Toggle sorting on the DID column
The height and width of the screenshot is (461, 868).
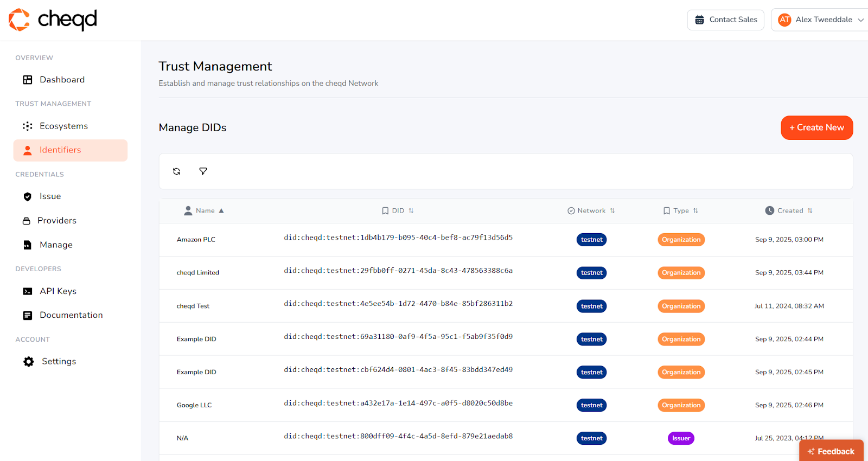click(x=398, y=211)
